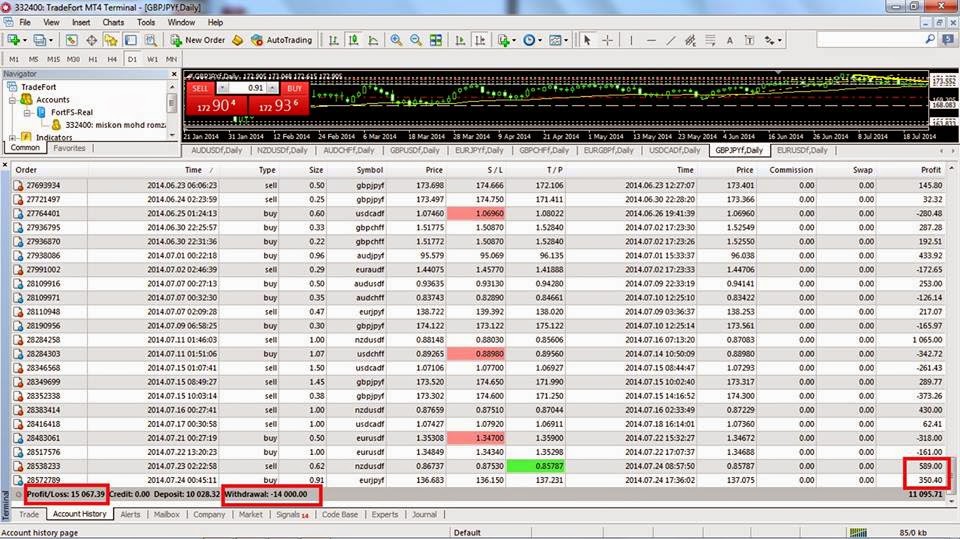Toggle the AutoTrading button
This screenshot has height=539, width=960.
pyautogui.click(x=282, y=40)
